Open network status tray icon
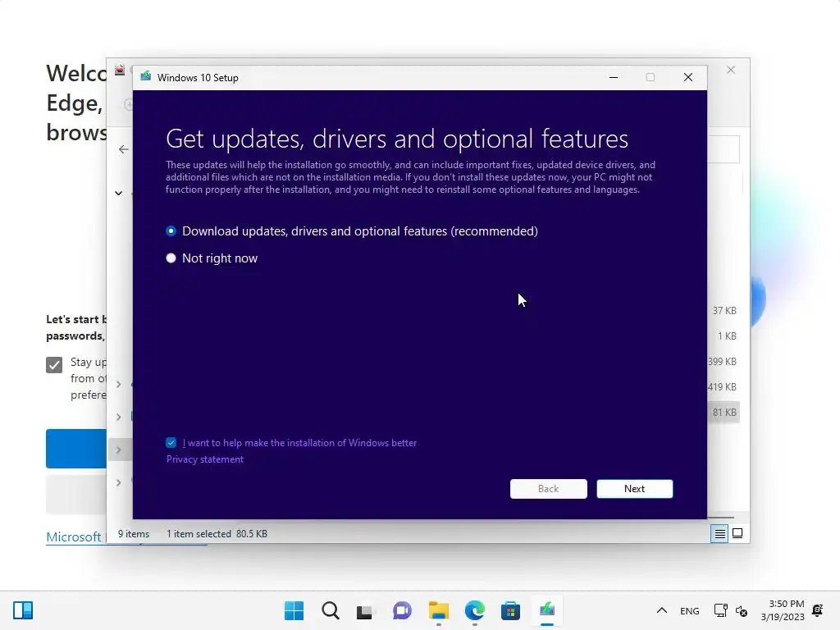The image size is (840, 630). click(720, 610)
